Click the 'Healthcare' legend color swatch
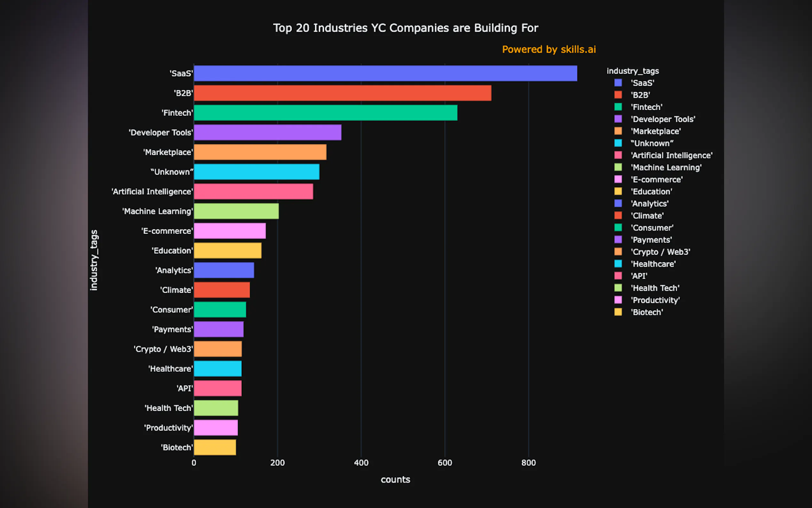812x508 pixels. click(619, 264)
